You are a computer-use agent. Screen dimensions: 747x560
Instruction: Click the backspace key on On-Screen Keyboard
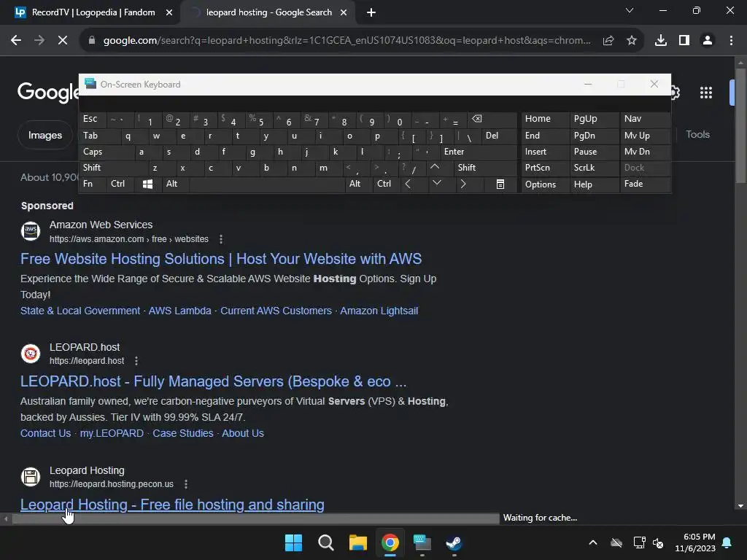click(x=491, y=120)
